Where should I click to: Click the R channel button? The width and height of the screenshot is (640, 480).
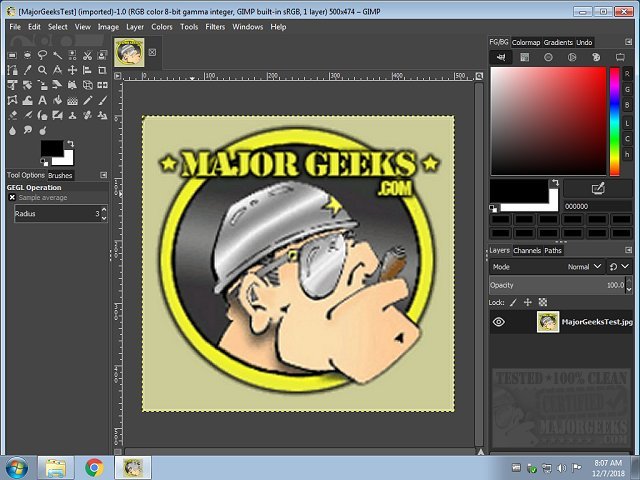click(x=627, y=74)
